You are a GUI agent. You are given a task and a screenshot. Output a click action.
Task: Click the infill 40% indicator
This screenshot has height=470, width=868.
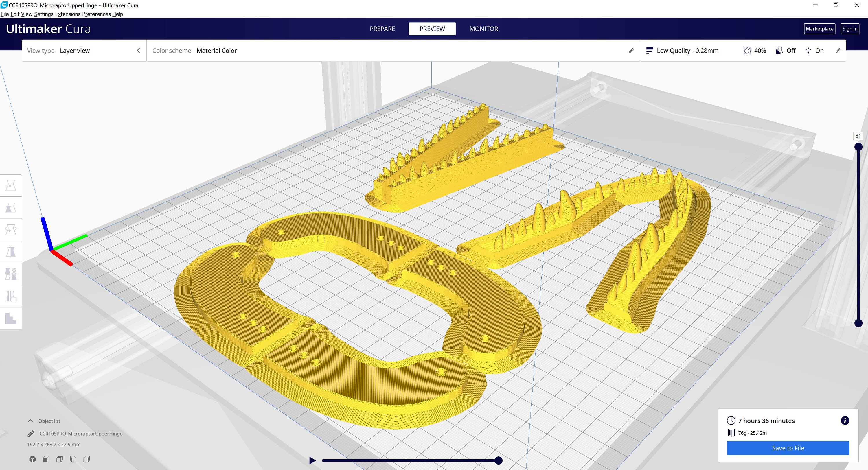coord(755,51)
